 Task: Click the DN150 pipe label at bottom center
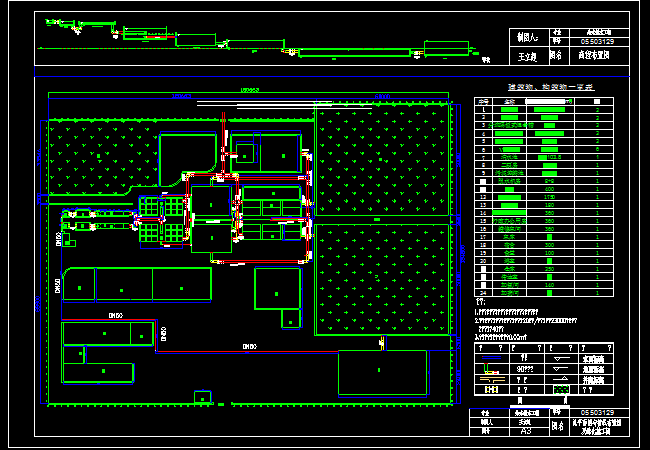[248, 346]
